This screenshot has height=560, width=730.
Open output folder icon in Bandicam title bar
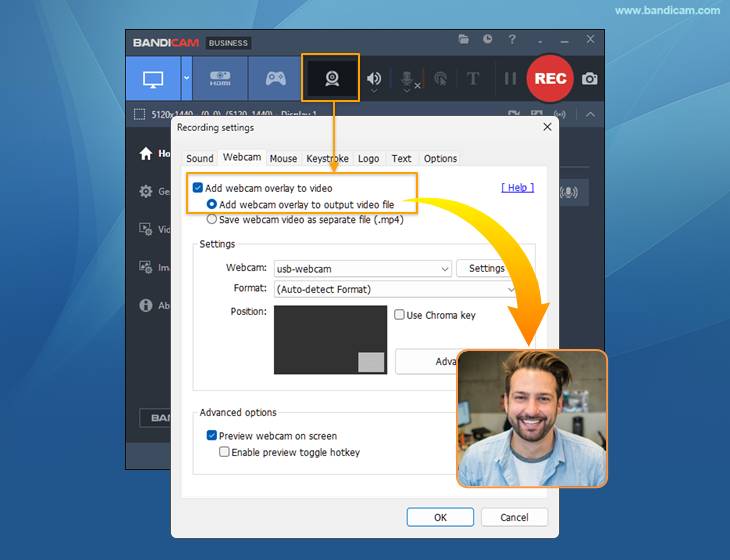point(463,40)
